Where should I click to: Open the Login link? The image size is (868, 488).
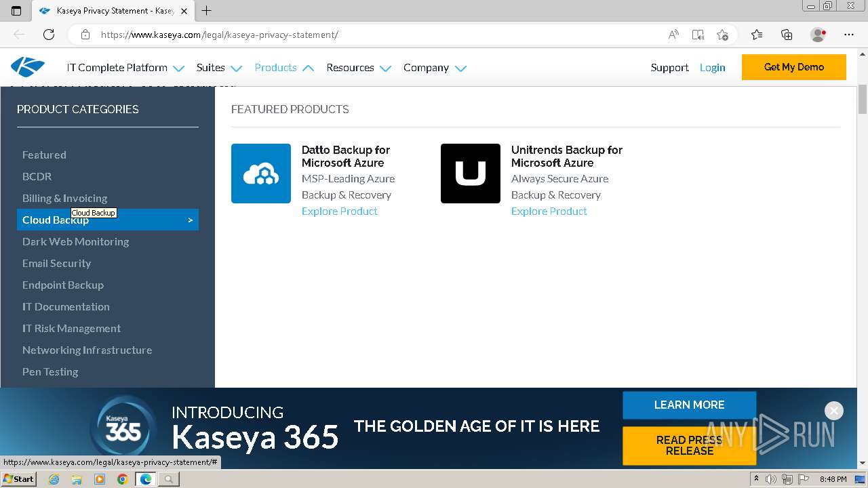tap(712, 68)
